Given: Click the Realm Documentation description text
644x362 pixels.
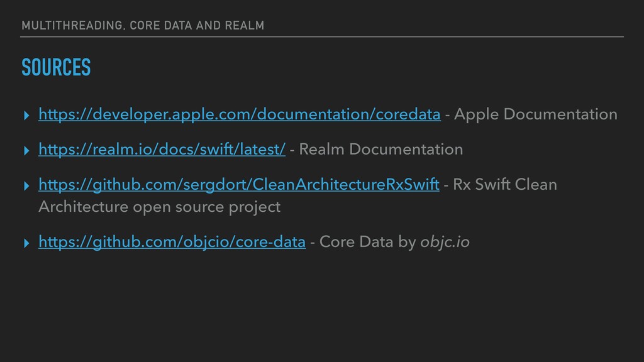Looking at the screenshot, I should [x=380, y=150].
